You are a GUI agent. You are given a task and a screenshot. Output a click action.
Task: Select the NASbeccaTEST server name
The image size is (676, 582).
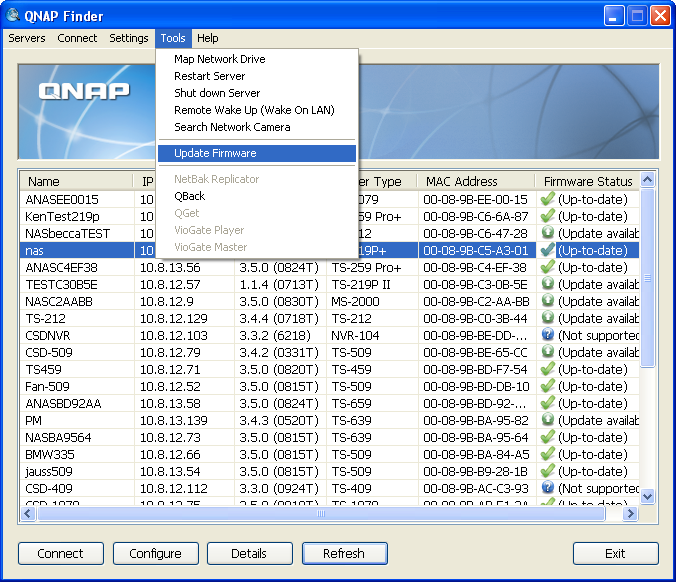click(x=68, y=233)
